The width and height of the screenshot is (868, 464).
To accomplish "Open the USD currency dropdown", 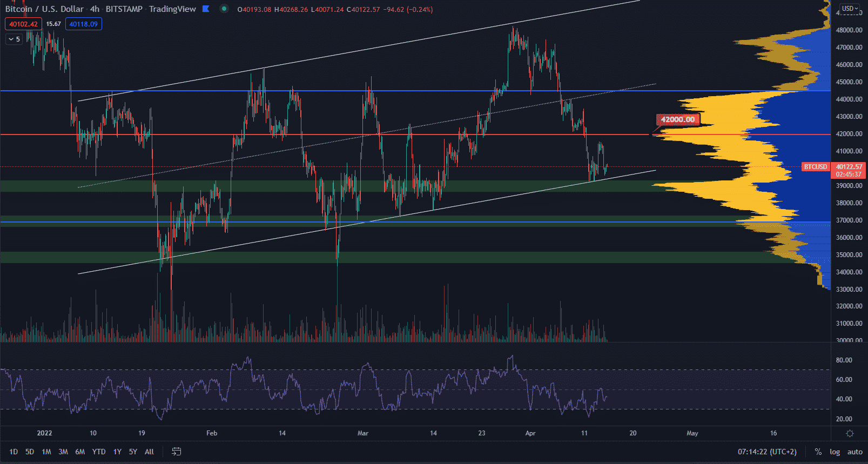I will coord(850,9).
